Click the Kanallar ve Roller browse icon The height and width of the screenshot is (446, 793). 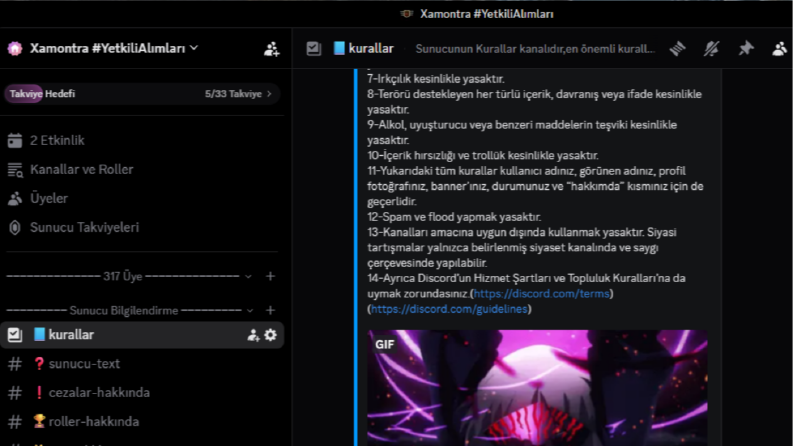point(15,170)
